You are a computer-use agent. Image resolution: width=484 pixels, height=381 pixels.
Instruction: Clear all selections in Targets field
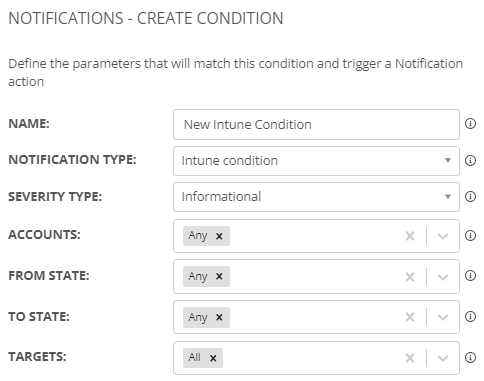tap(410, 358)
